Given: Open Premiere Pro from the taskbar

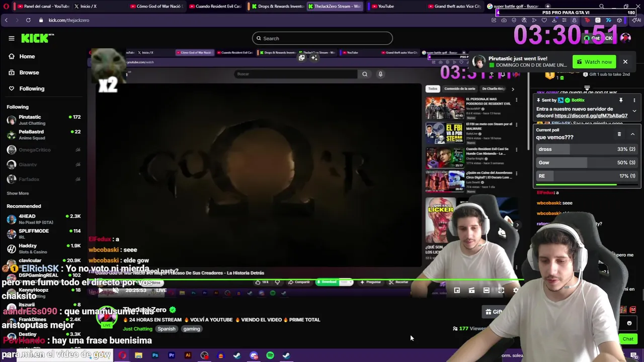Looking at the screenshot, I should [172, 355].
